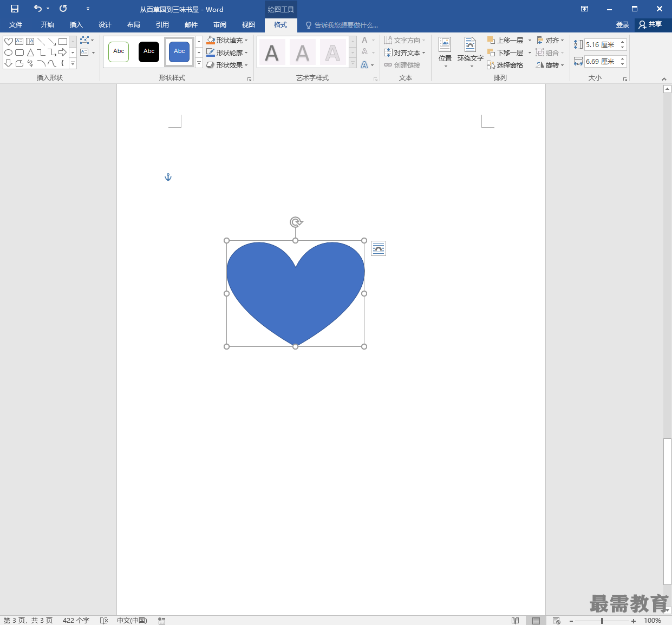Click the anchor icon in the document
The image size is (672, 625).
(168, 177)
